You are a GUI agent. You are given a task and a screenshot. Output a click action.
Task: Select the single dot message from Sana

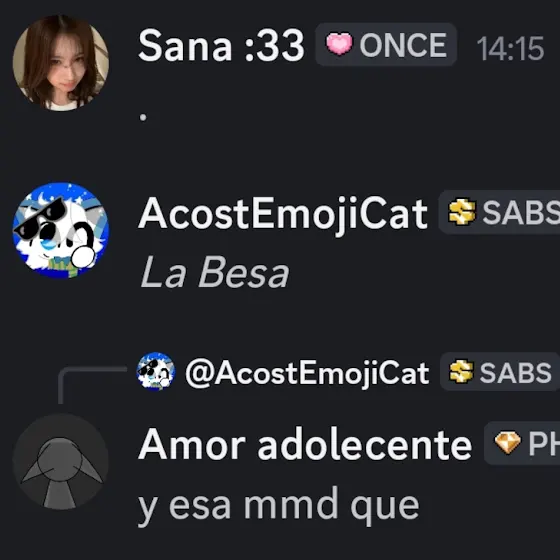pos(143,117)
